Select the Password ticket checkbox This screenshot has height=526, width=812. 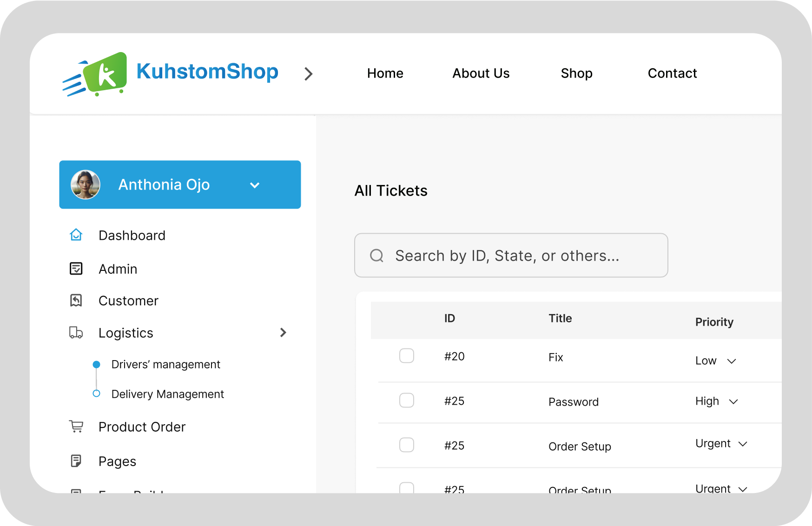coord(407,401)
